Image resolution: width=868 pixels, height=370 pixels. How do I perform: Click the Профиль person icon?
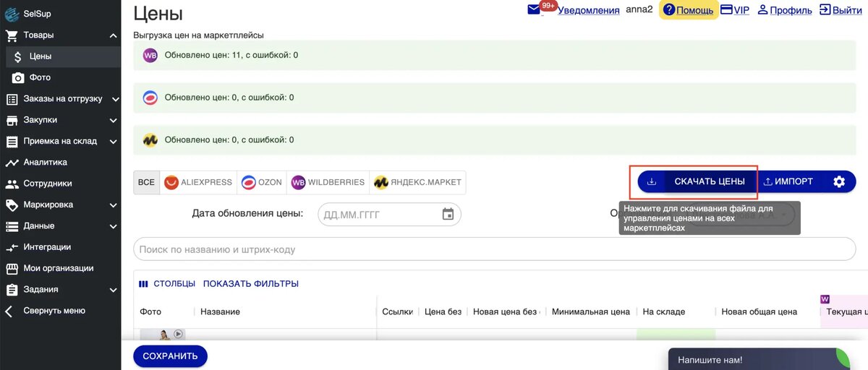pos(762,10)
